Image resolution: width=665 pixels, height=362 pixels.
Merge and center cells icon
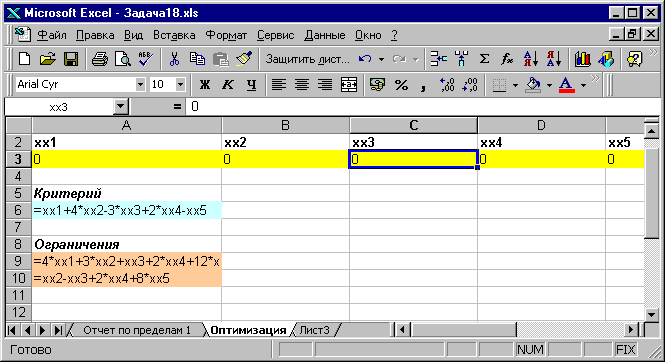click(x=349, y=85)
